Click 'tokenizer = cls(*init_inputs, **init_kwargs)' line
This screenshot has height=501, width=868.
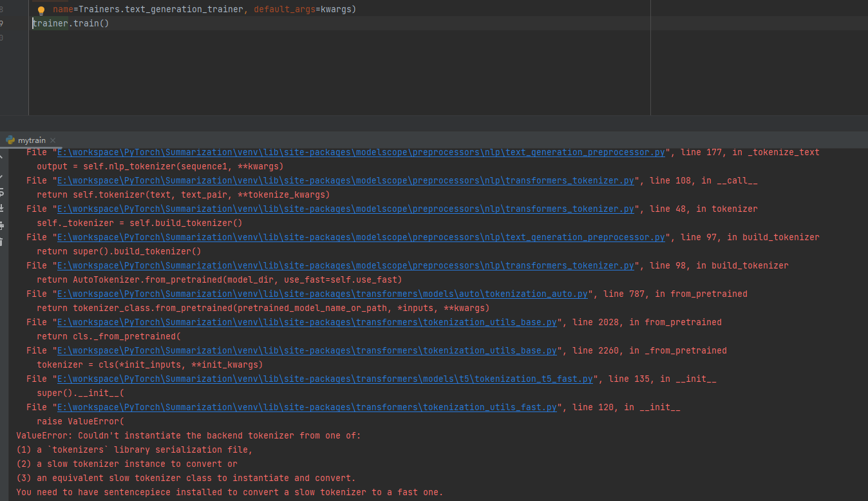[x=150, y=365]
